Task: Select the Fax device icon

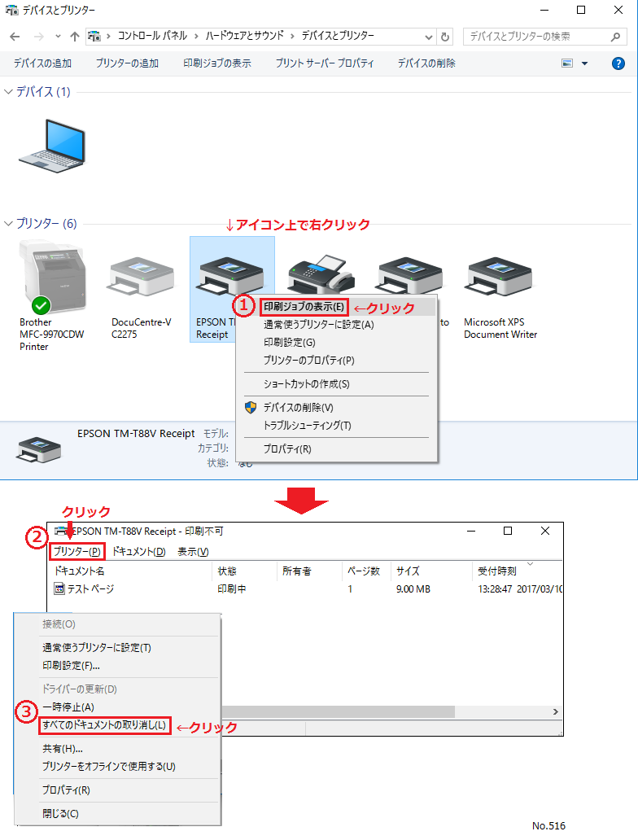Action: coord(321,274)
